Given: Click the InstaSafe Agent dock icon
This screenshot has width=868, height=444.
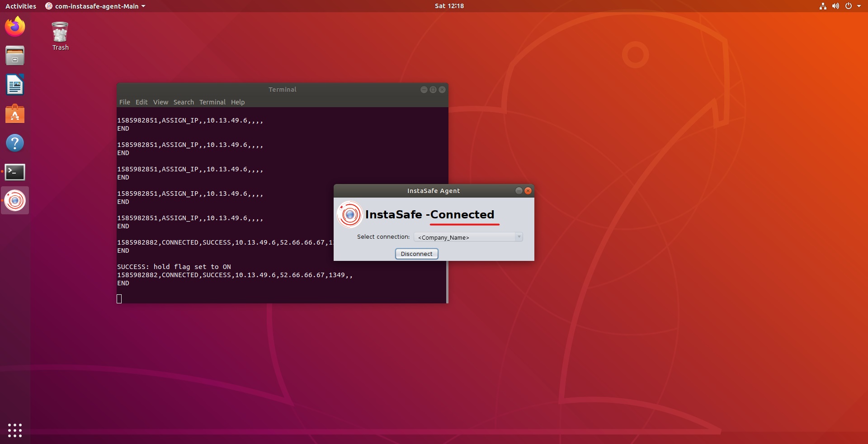Looking at the screenshot, I should click(x=15, y=200).
